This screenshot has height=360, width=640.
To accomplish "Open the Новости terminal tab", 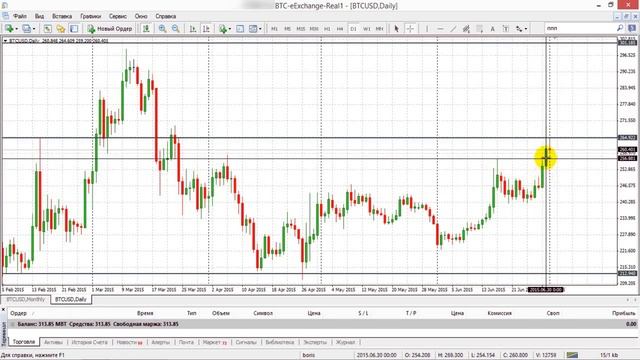I will tap(129, 342).
